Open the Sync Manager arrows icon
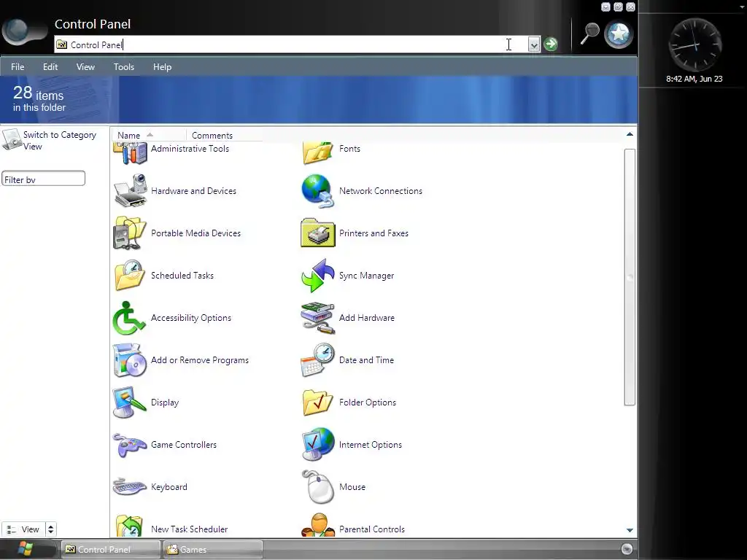 318,275
